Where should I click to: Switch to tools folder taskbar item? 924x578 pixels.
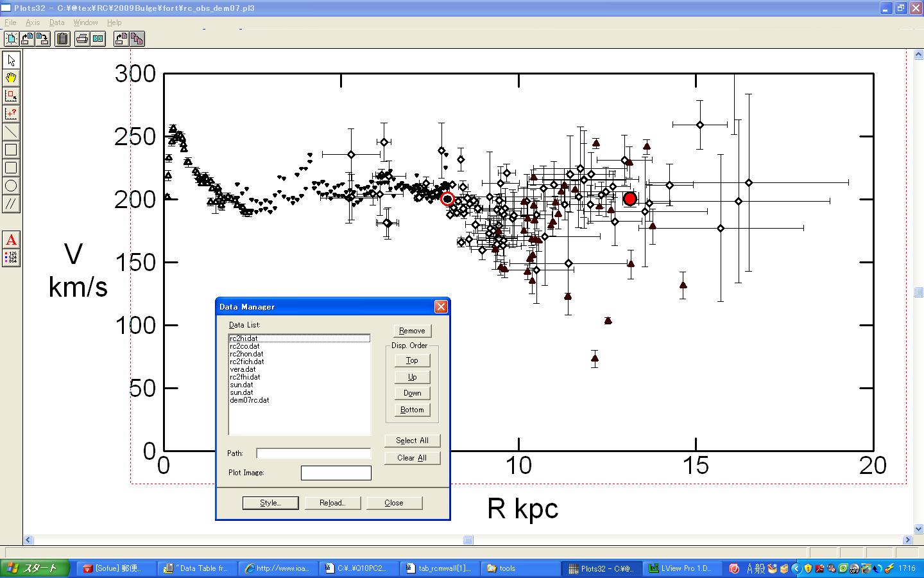pos(522,568)
